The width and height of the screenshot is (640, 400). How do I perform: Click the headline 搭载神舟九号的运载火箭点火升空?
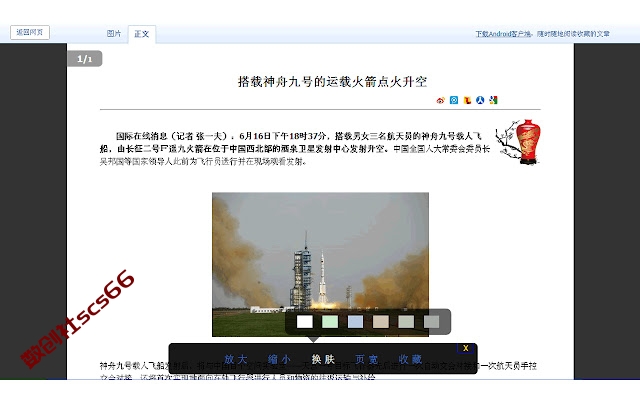coord(332,82)
